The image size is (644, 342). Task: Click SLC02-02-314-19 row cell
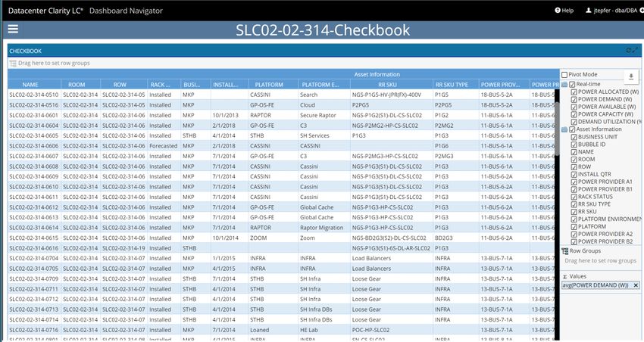pos(123,248)
